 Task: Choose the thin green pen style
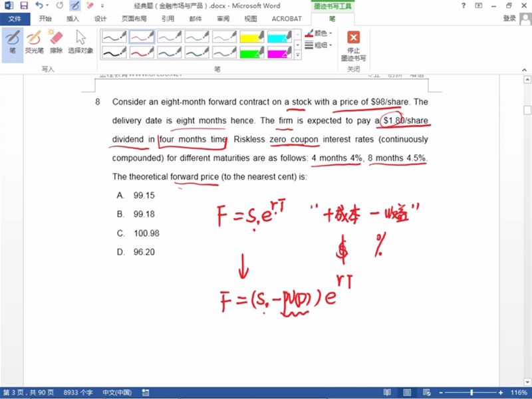point(197,37)
